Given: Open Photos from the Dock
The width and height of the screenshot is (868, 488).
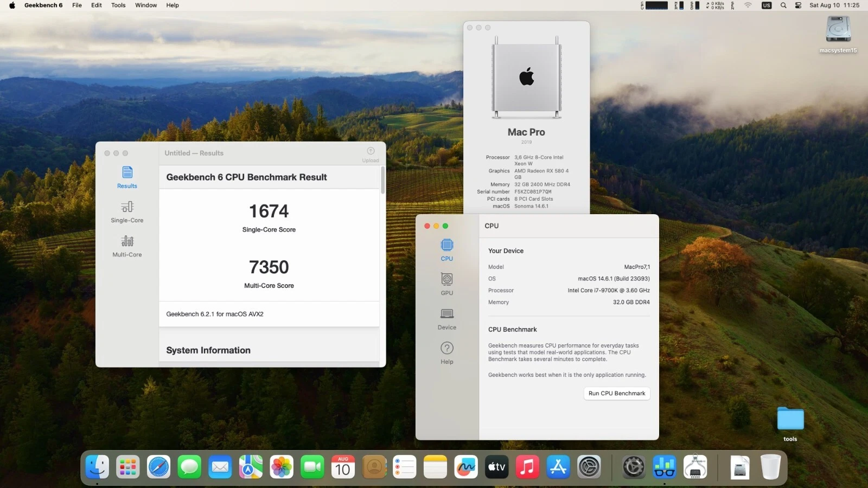Looking at the screenshot, I should (282, 467).
